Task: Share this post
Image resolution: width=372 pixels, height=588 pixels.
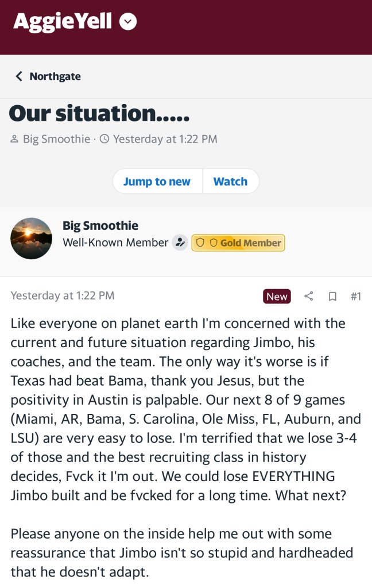Action: pos(309,297)
